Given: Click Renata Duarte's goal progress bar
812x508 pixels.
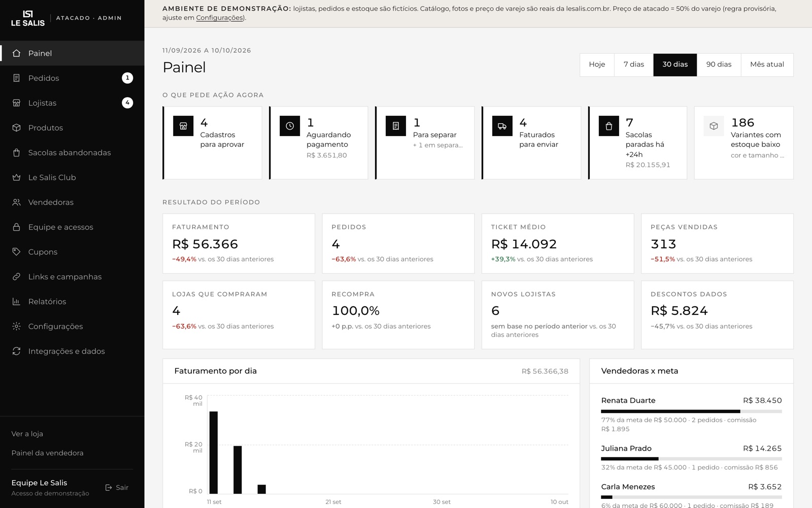Looking at the screenshot, I should (691, 411).
